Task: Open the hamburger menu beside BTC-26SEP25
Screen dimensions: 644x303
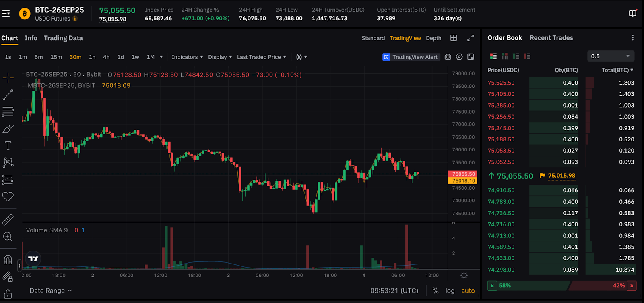Action: [6, 14]
